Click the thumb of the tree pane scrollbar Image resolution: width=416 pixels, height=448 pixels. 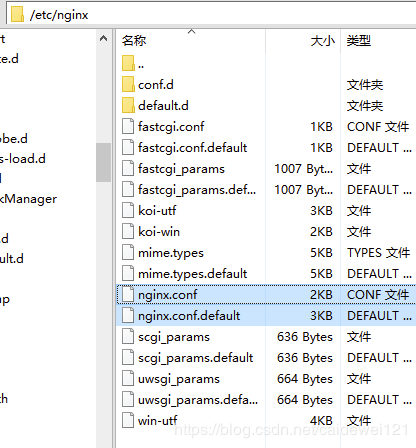(104, 162)
